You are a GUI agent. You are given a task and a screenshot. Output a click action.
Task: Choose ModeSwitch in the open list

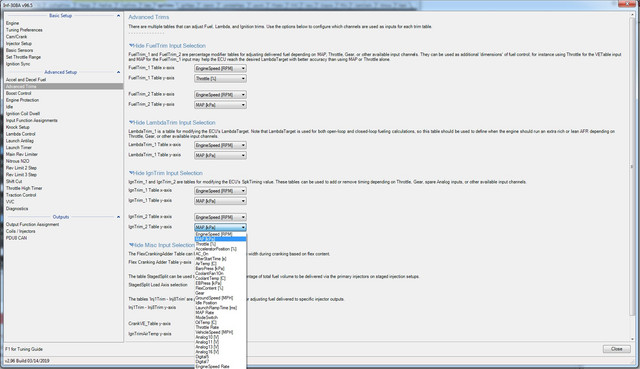pos(220,318)
